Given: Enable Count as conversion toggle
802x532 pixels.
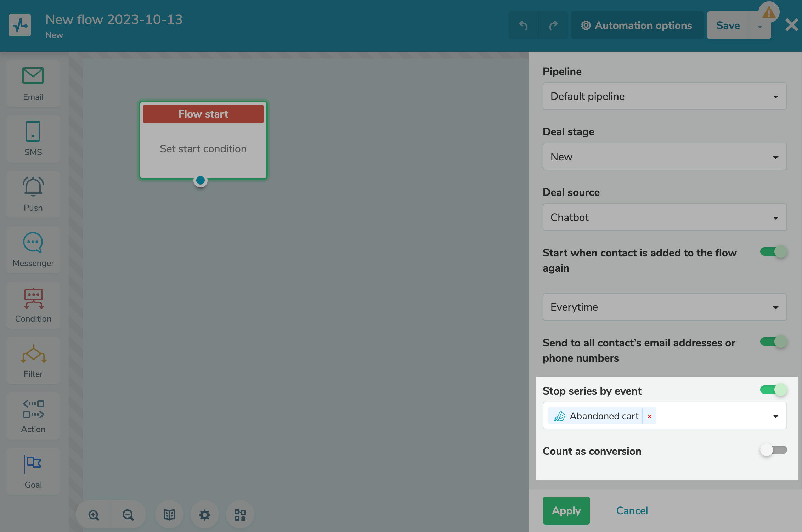Looking at the screenshot, I should pos(773,451).
